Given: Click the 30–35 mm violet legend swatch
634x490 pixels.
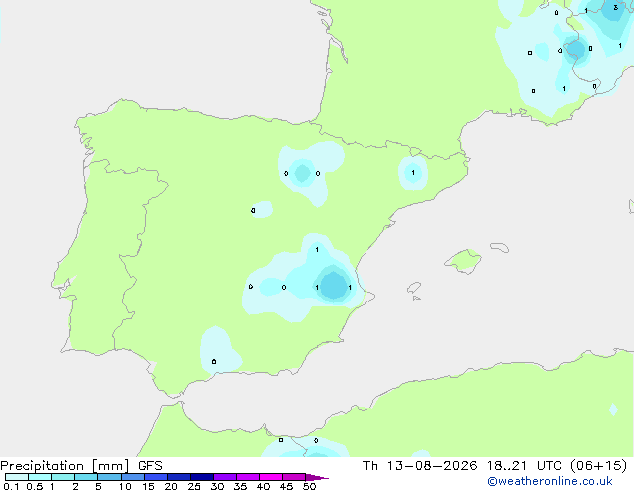Looking at the screenshot, I should 225,477.
